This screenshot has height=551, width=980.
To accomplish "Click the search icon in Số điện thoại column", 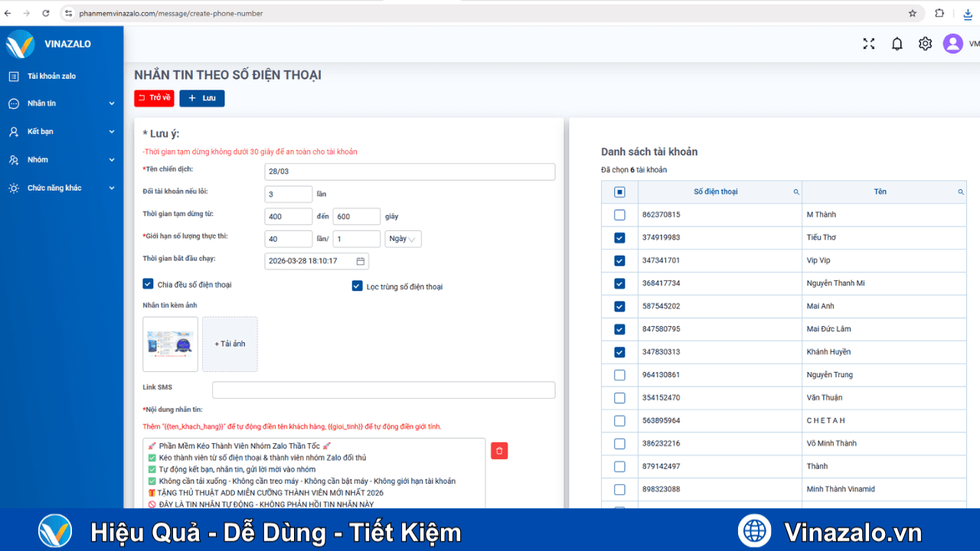I will pos(795,192).
